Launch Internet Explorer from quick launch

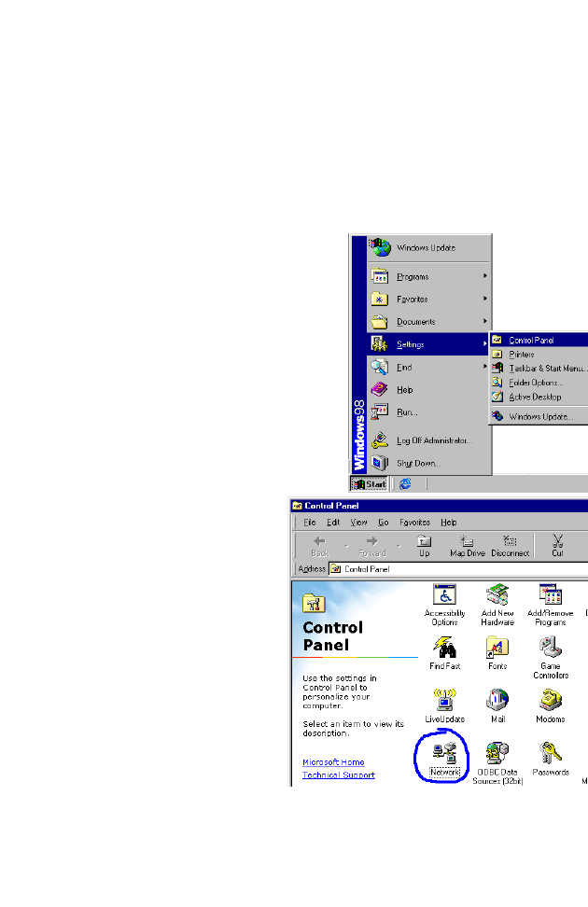(x=405, y=483)
